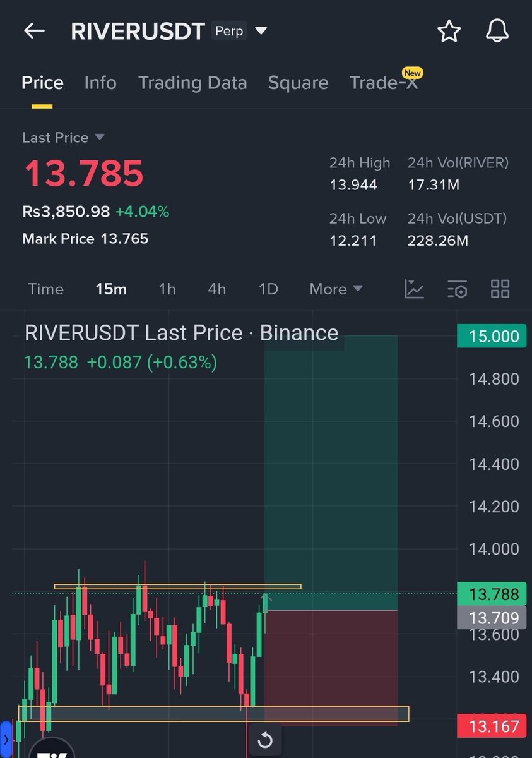Click the 14.000 price axis tick
Viewport: 532px width, 758px height.
point(494,550)
